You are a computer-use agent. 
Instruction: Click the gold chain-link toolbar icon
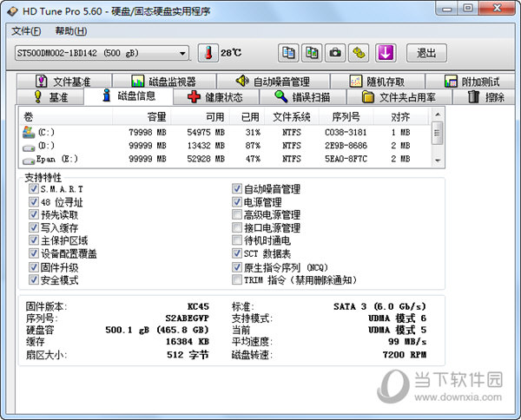click(359, 53)
